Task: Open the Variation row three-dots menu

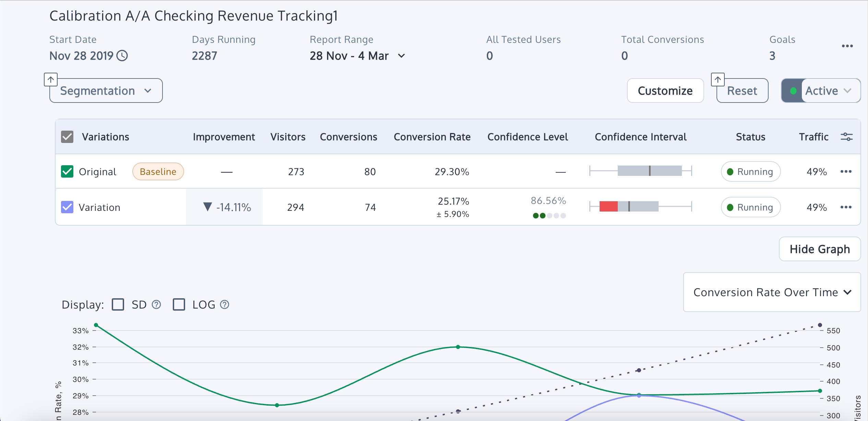Action: pyautogui.click(x=846, y=207)
